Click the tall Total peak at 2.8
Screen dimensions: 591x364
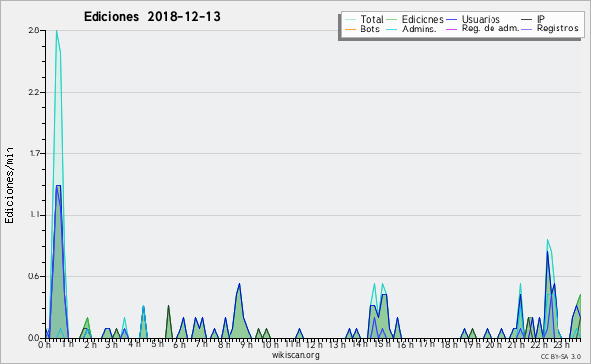tap(56, 31)
